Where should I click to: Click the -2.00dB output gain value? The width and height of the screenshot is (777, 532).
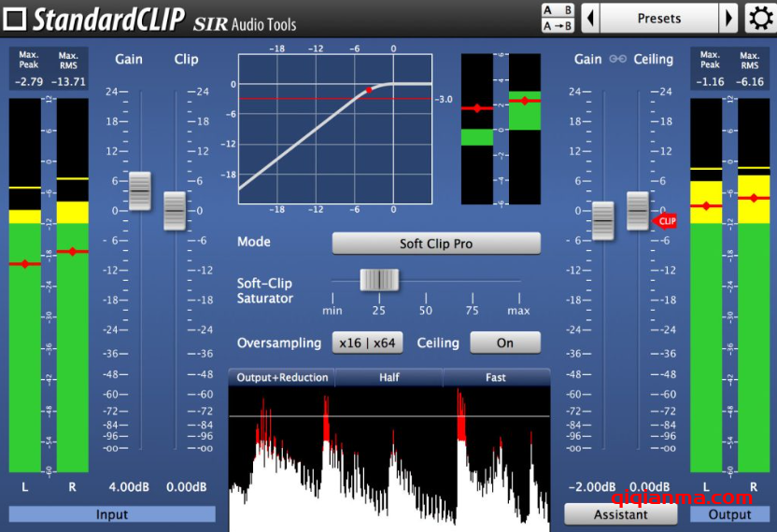point(592,487)
